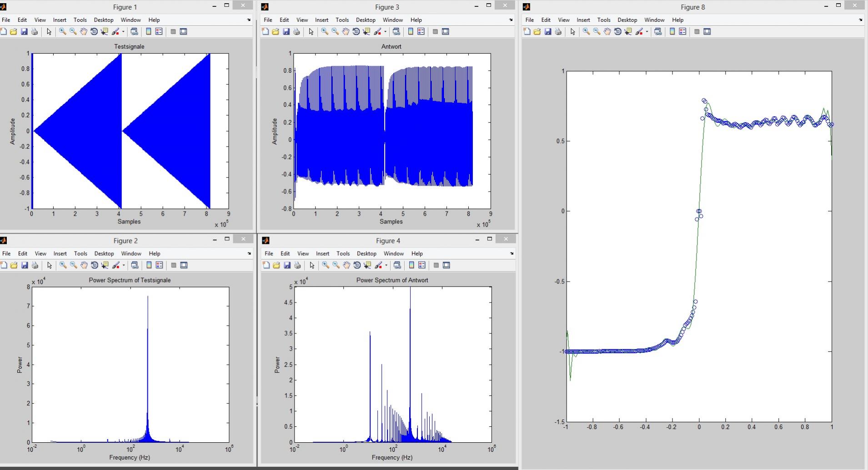The image size is (868, 470).
Task: Select Rotate 3D tool in Figure 4
Action: click(357, 265)
